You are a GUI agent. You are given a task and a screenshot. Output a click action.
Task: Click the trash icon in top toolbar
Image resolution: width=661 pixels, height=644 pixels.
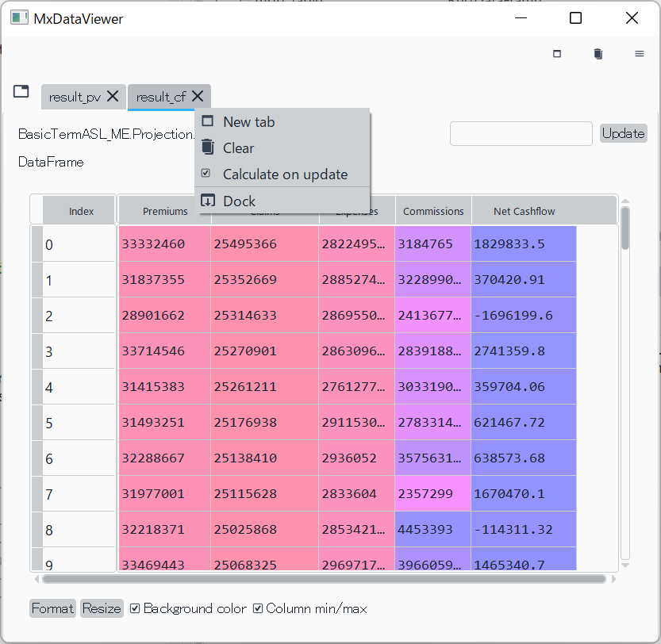click(x=598, y=54)
